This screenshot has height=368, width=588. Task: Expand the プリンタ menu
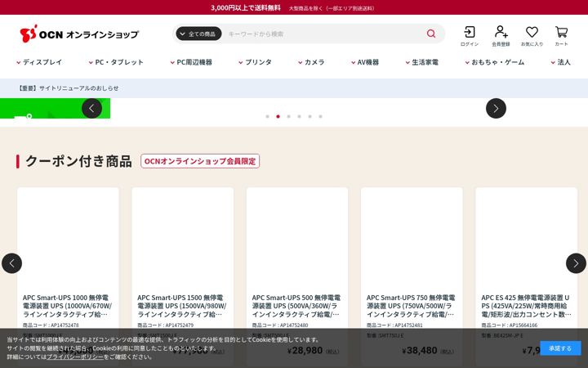pyautogui.click(x=255, y=62)
